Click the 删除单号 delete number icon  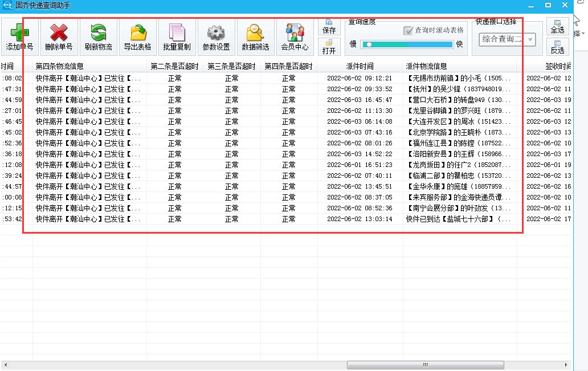(x=58, y=36)
